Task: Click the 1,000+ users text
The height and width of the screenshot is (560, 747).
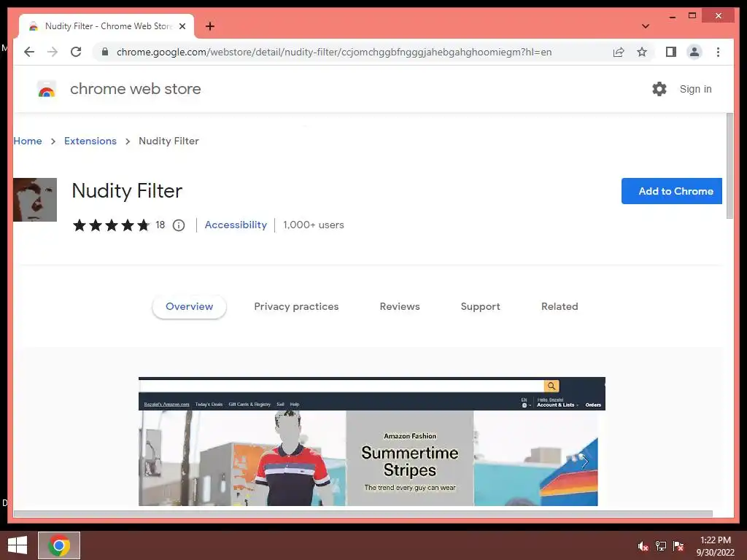Action: click(314, 225)
